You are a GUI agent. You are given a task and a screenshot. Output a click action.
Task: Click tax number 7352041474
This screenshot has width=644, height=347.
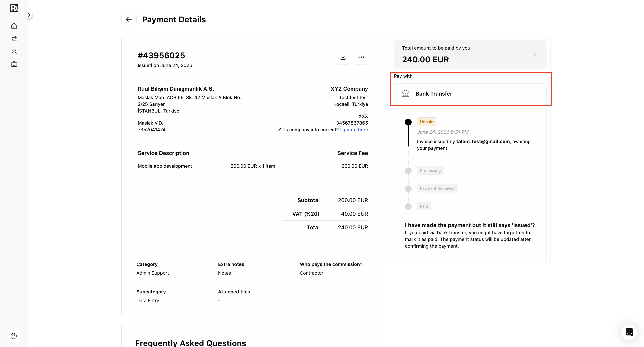(152, 130)
